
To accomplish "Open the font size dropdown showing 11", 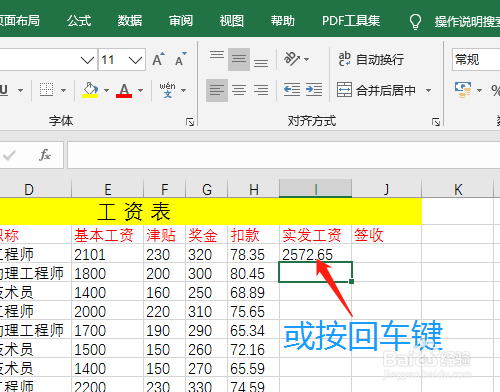I will click(135, 60).
